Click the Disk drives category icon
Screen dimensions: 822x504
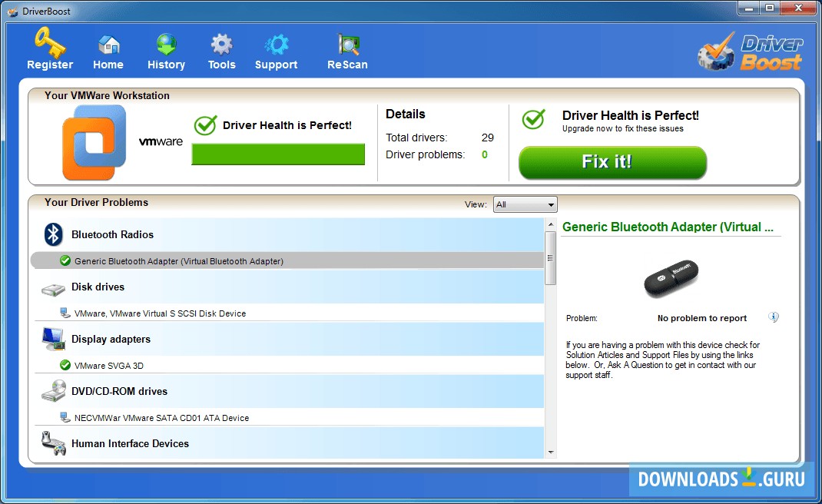(53, 290)
